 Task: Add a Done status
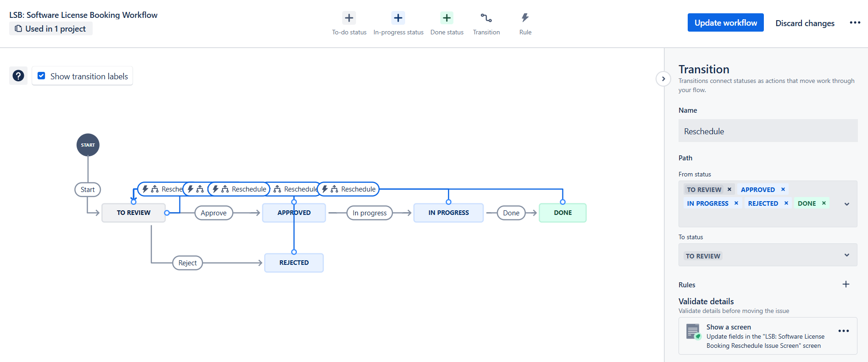(x=447, y=23)
